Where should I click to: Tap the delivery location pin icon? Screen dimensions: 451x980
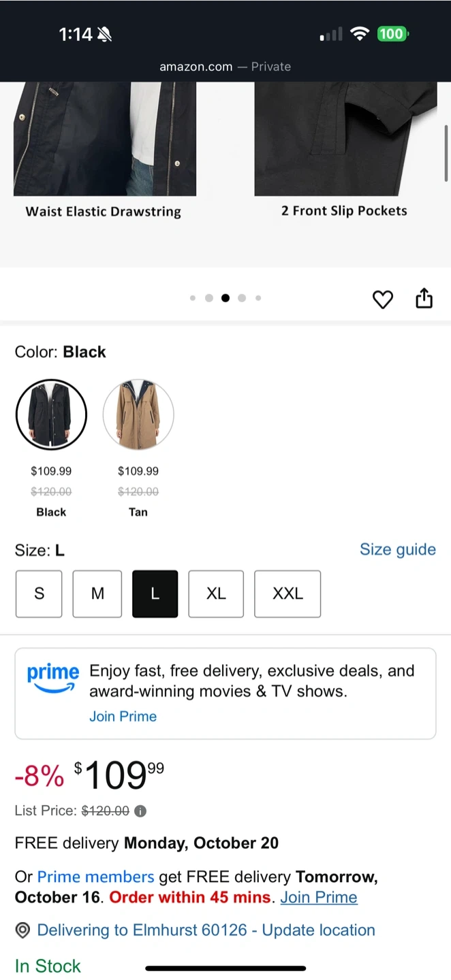click(x=23, y=930)
